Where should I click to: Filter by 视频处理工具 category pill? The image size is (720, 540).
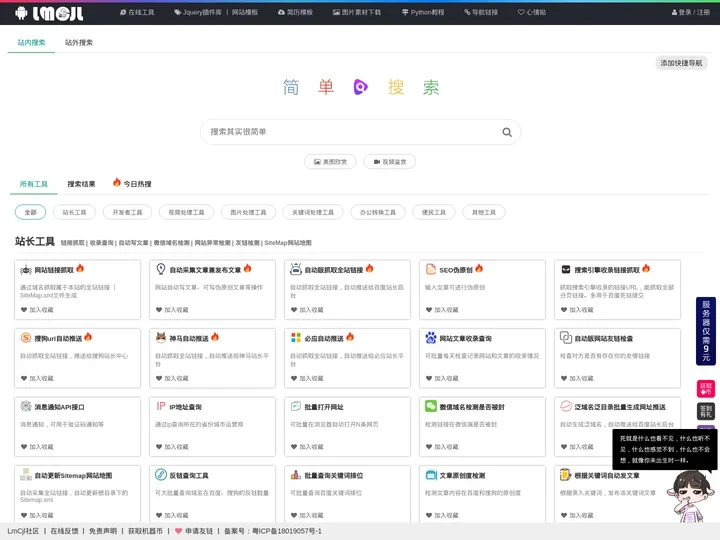click(186, 212)
